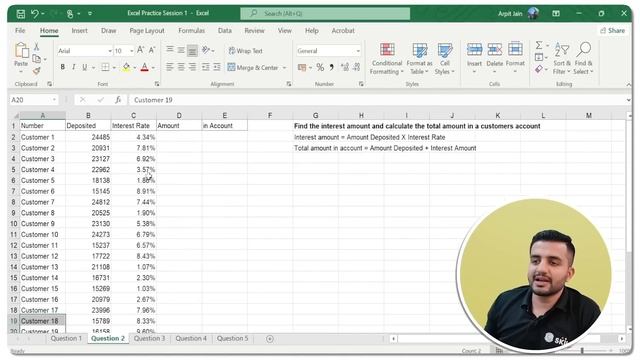
Task: Click Decrease Indent icon
Action: [x=205, y=67]
